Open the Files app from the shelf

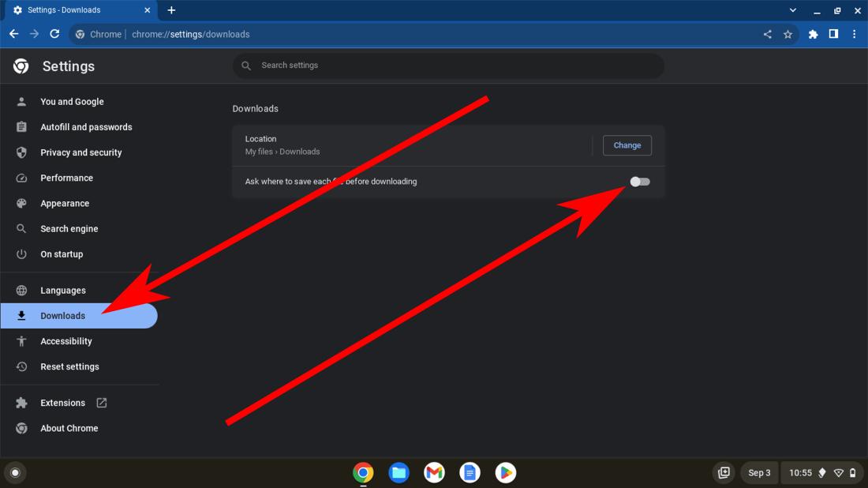click(398, 472)
